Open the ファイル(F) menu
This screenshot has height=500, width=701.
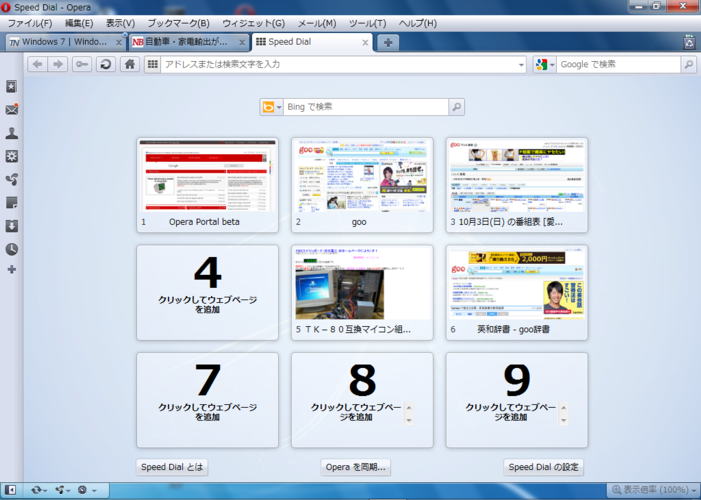tap(30, 23)
